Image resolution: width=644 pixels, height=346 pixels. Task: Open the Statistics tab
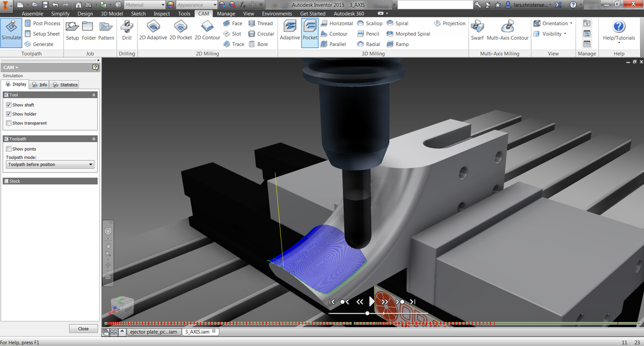point(65,85)
